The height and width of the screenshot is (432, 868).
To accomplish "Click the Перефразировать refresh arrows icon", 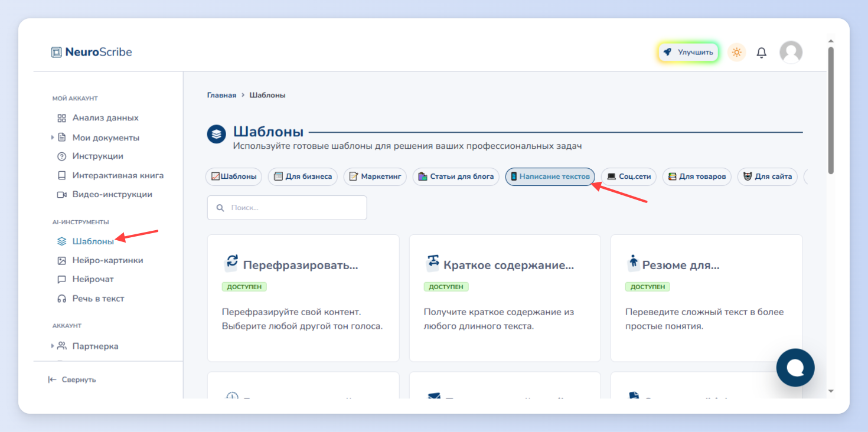I will [x=231, y=262].
